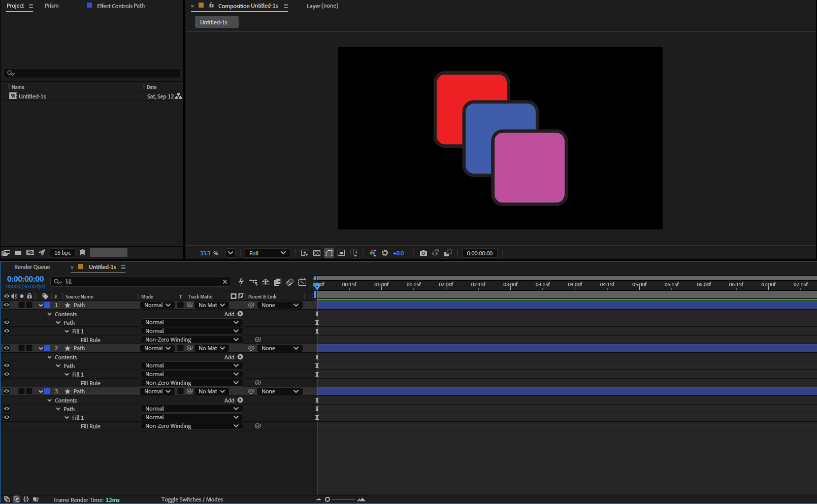
Task: Click the preview time 0:00:00:00 in viewer
Action: pyautogui.click(x=480, y=253)
